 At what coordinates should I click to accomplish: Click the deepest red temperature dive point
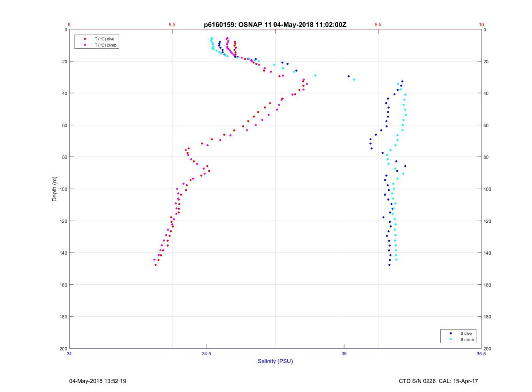coord(155,265)
